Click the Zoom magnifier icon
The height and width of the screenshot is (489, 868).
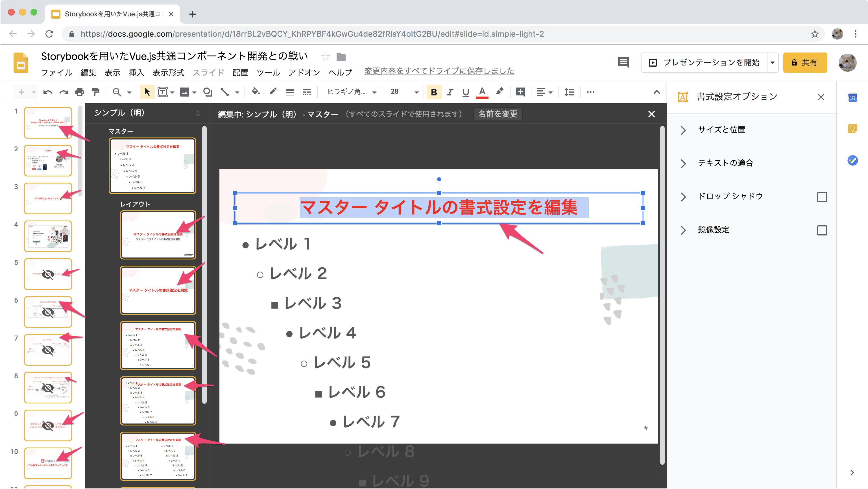pos(117,92)
